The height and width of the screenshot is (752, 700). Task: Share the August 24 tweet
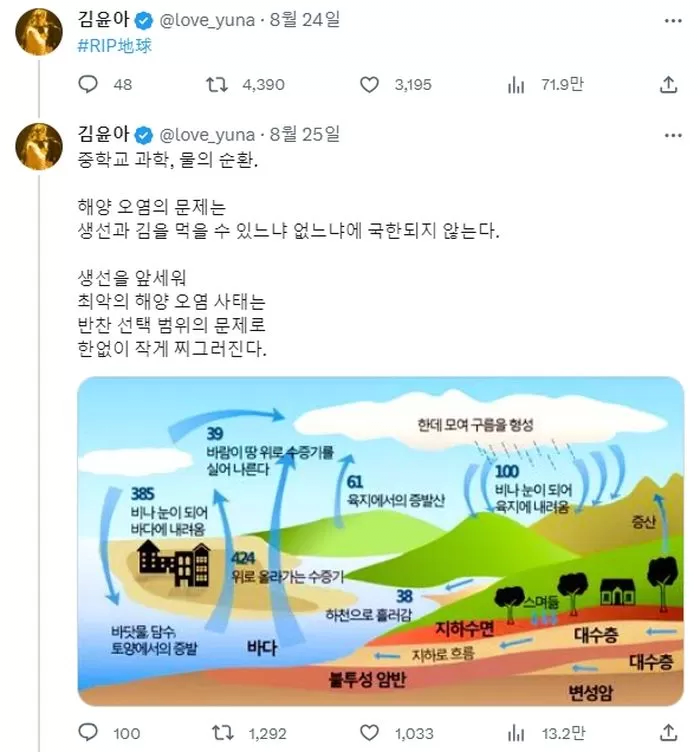tap(668, 85)
